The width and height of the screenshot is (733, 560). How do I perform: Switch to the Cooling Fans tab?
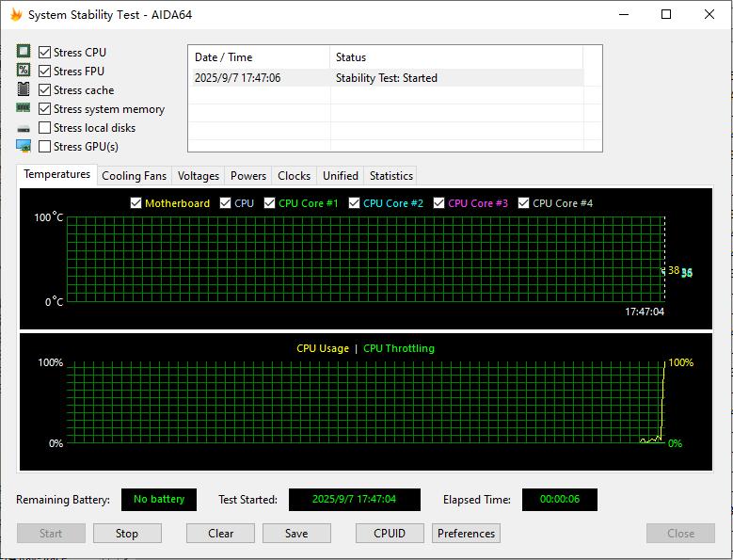[x=135, y=176]
